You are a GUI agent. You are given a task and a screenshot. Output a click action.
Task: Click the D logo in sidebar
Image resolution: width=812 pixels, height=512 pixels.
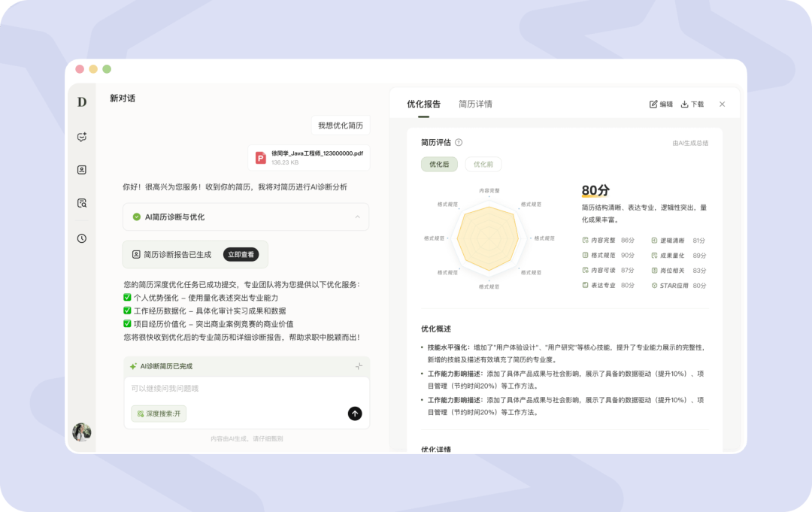click(82, 102)
